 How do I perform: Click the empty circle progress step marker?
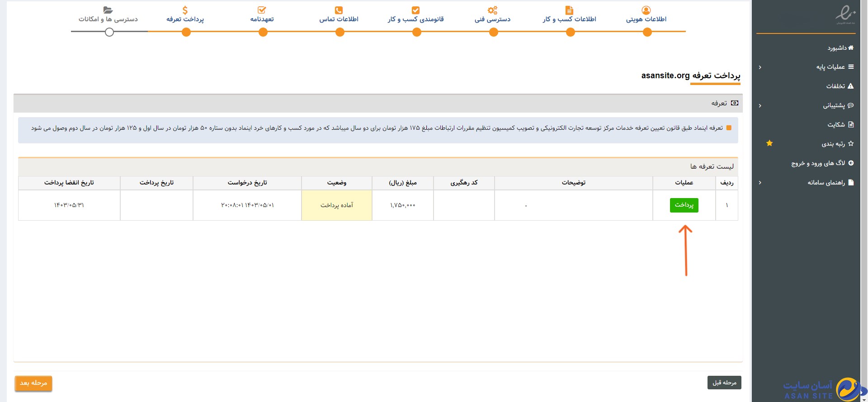coord(109,32)
